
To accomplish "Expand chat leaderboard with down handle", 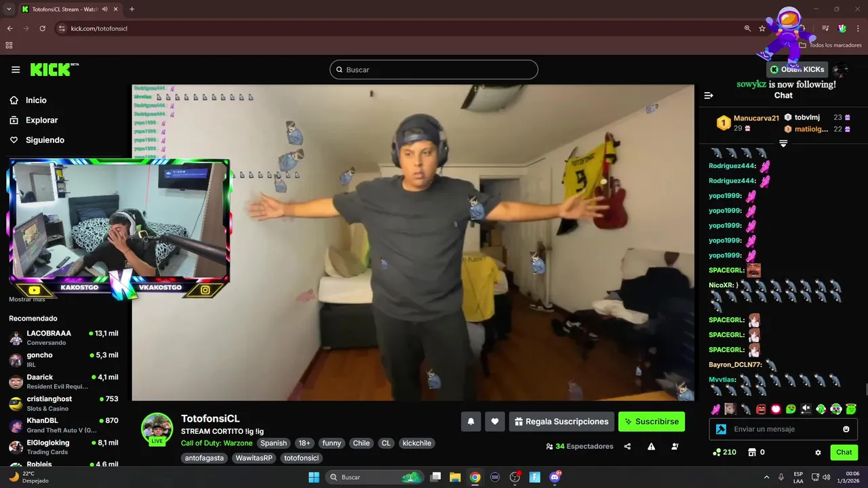I will 783,143.
